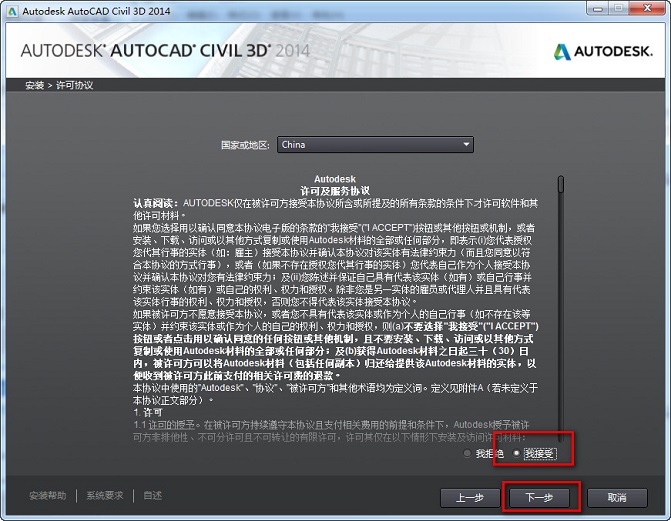Click the Autodesk logo in the header

coord(603,52)
